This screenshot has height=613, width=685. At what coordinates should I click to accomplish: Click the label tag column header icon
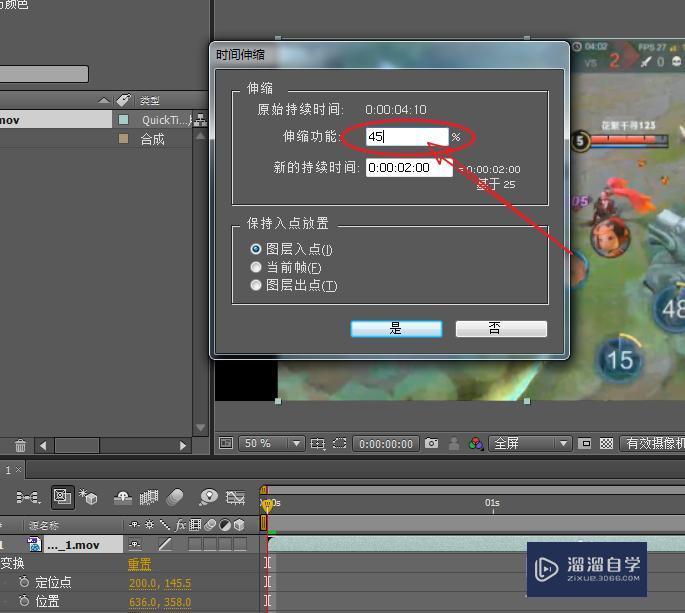tap(124, 100)
